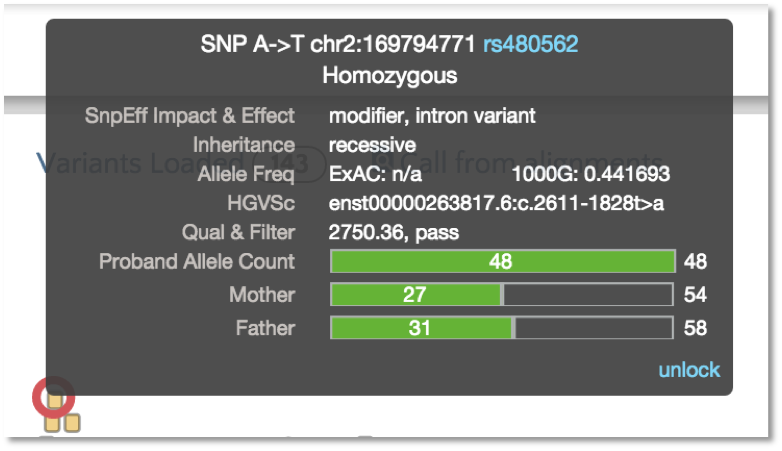Click the 1000G: 0.441693 frequency value
The height and width of the screenshot is (451, 782).
click(590, 174)
